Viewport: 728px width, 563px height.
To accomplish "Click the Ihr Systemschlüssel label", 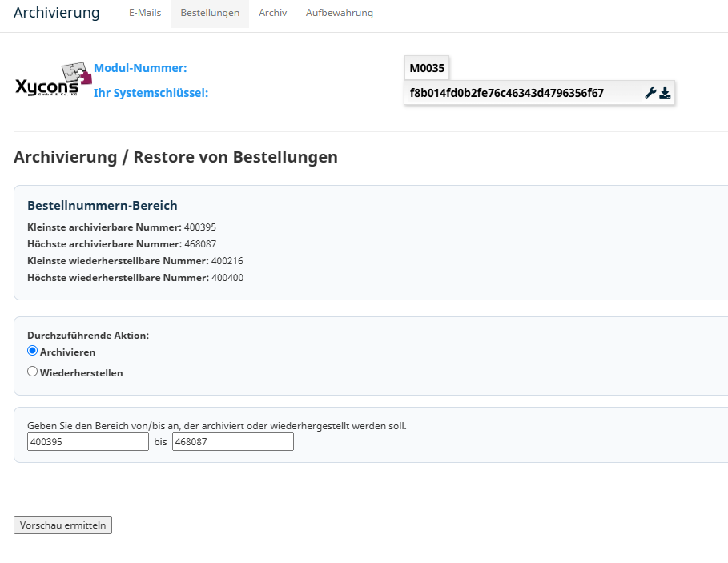I will click(x=151, y=93).
